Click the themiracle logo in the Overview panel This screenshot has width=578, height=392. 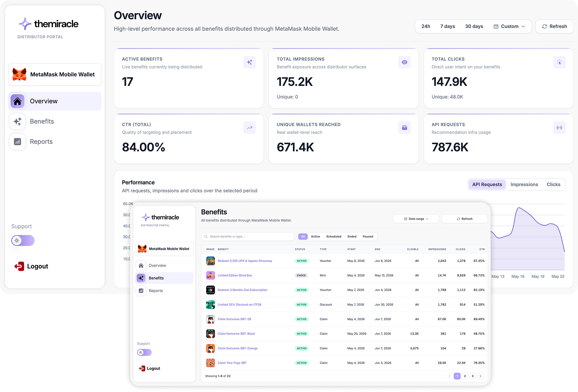click(x=49, y=24)
